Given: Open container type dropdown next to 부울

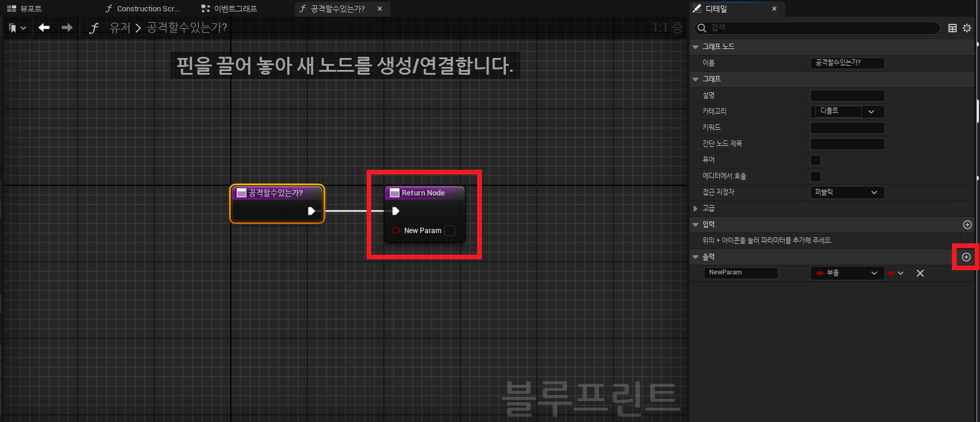Looking at the screenshot, I should click(x=896, y=273).
